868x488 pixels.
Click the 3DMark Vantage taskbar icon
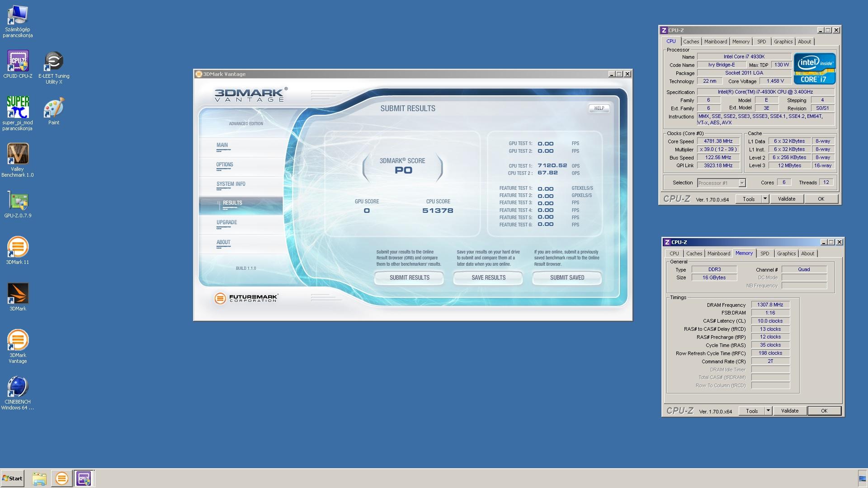[61, 478]
